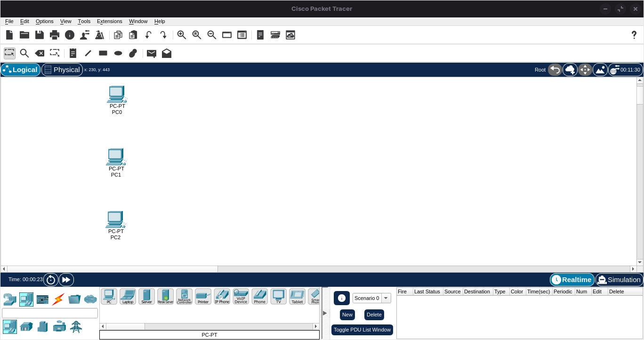Click the Print icon in the toolbar
Screen dimensions: 644x340
point(55,35)
